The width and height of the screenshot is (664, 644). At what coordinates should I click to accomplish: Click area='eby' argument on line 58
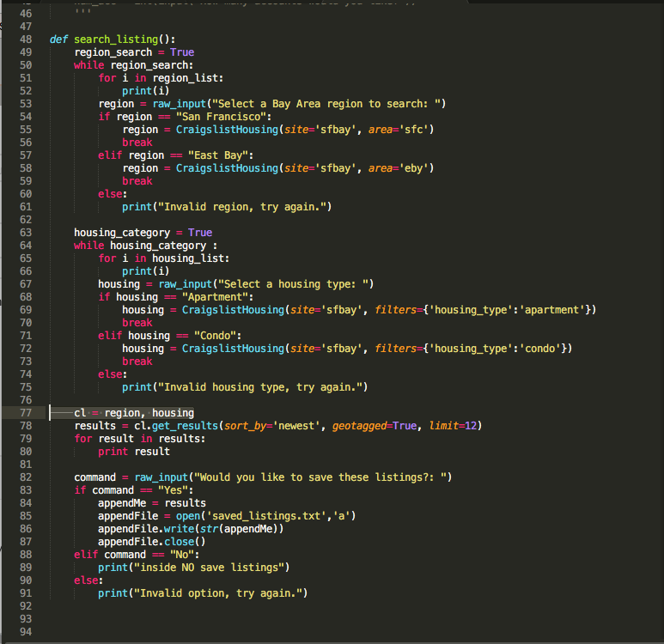398,168
